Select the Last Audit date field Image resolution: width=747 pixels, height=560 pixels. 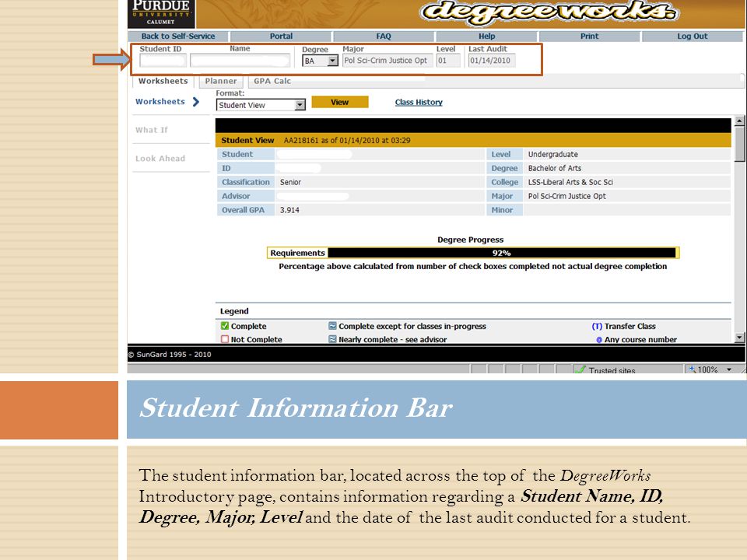click(492, 61)
